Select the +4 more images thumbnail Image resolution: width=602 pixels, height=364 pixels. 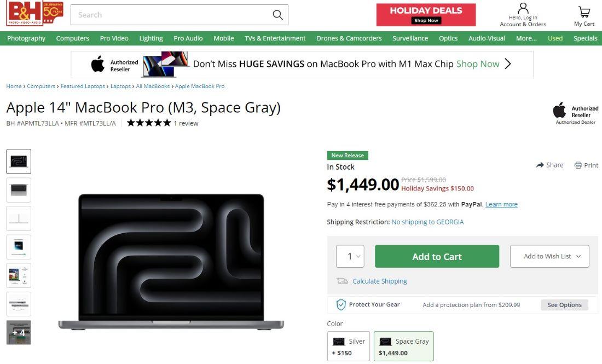point(19,332)
